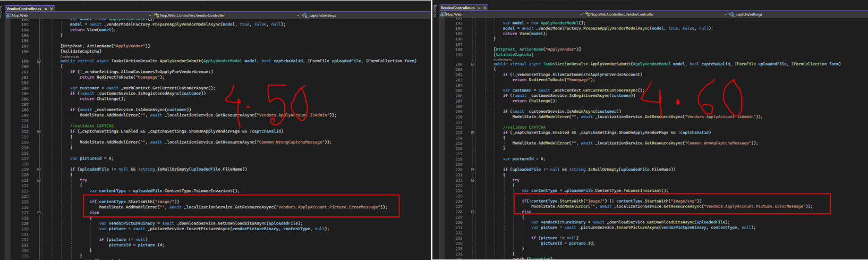The width and height of the screenshot is (868, 260).
Task: Collapse else block at line 227, left editor
Action: 39,213
